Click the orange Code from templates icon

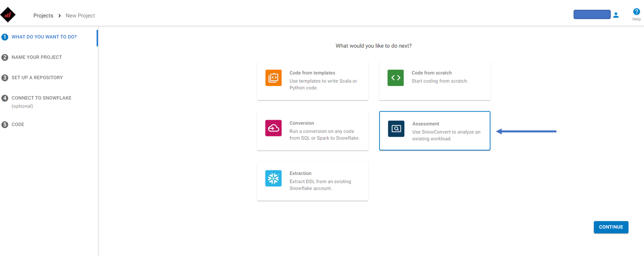pyautogui.click(x=273, y=78)
